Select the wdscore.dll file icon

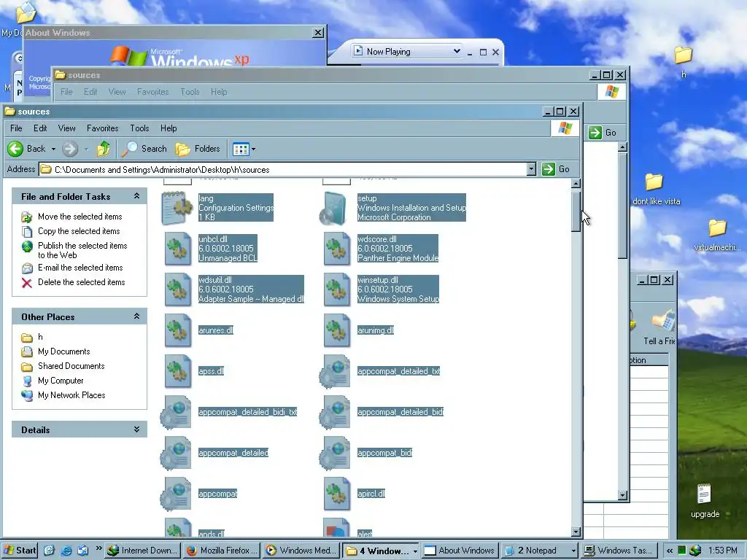coord(337,249)
